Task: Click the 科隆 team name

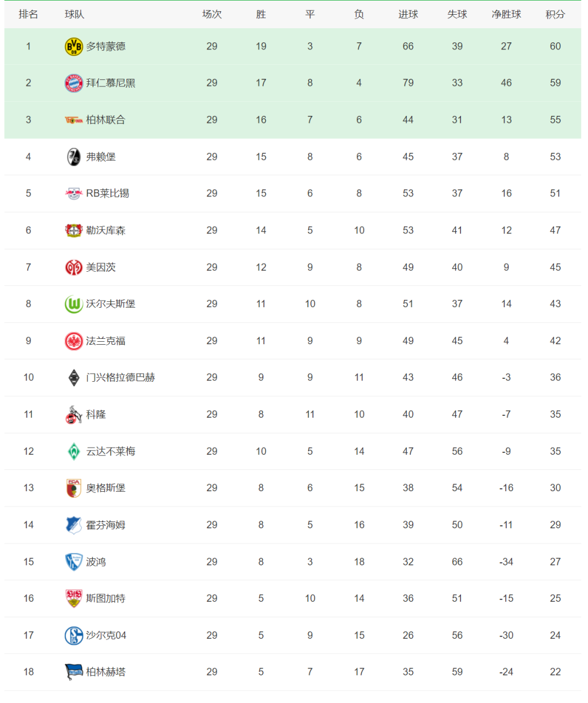Action: [x=96, y=415]
